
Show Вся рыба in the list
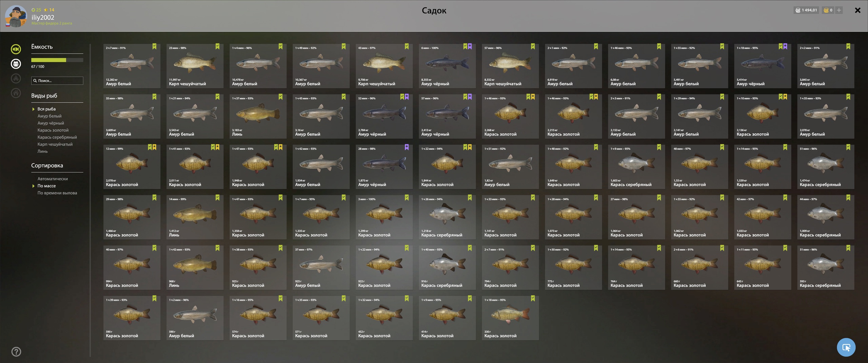point(46,109)
